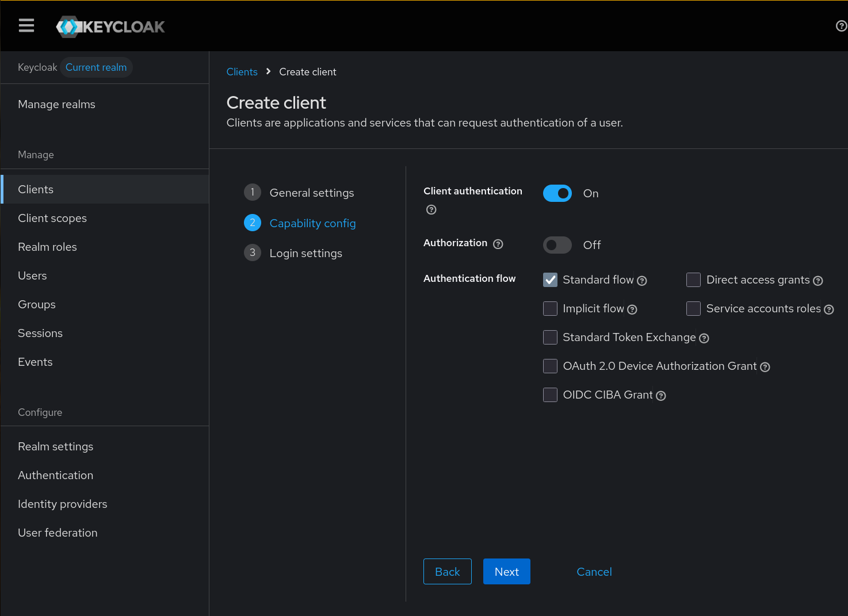Open Realm settings in sidebar
848x616 pixels.
(x=105, y=446)
